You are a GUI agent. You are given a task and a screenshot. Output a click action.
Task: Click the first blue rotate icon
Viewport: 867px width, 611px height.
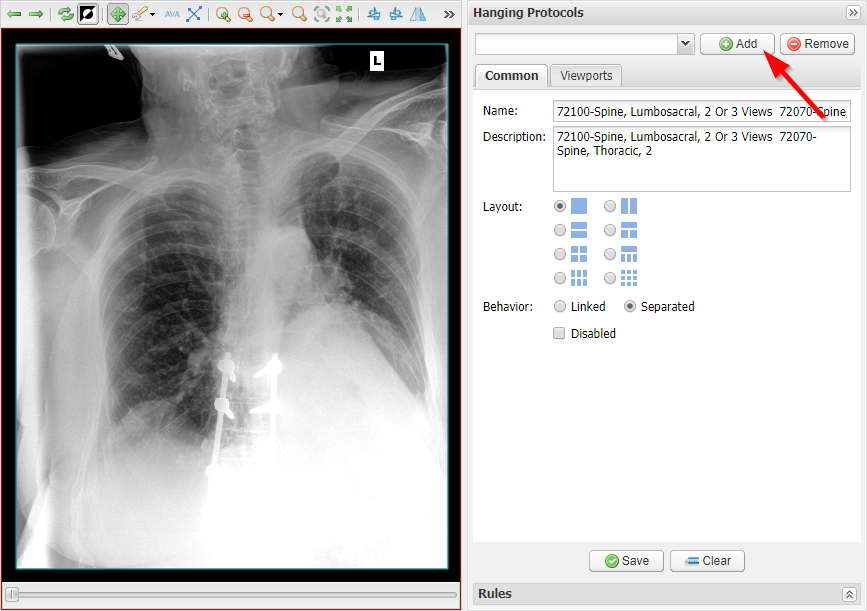(374, 14)
